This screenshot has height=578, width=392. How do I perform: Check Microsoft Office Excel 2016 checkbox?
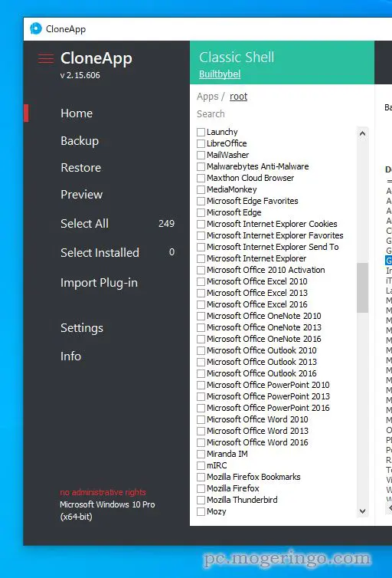tap(201, 304)
